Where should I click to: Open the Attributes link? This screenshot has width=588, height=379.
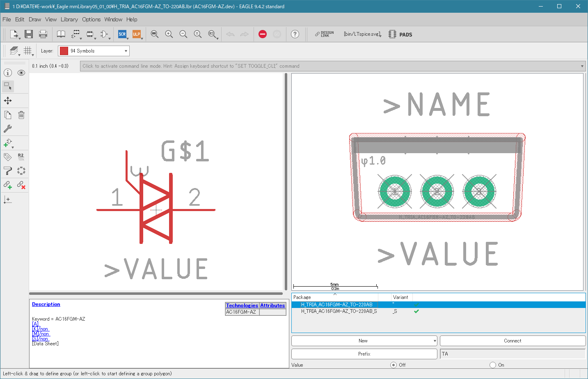(272, 305)
